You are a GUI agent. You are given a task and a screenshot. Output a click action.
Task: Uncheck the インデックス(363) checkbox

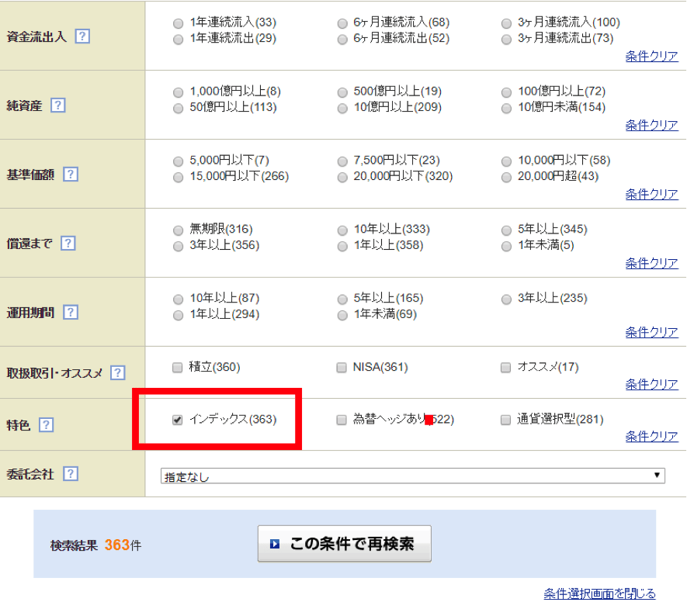coord(178,420)
